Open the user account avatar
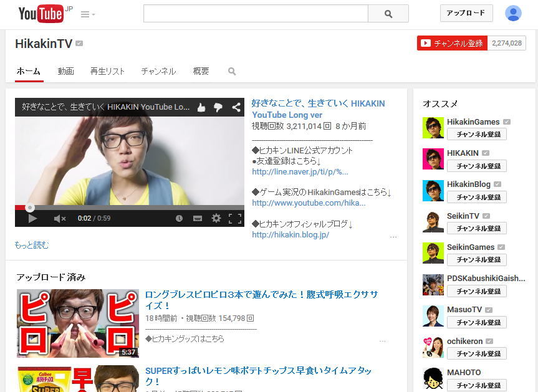Image resolution: width=538 pixels, height=392 pixels. click(x=513, y=13)
